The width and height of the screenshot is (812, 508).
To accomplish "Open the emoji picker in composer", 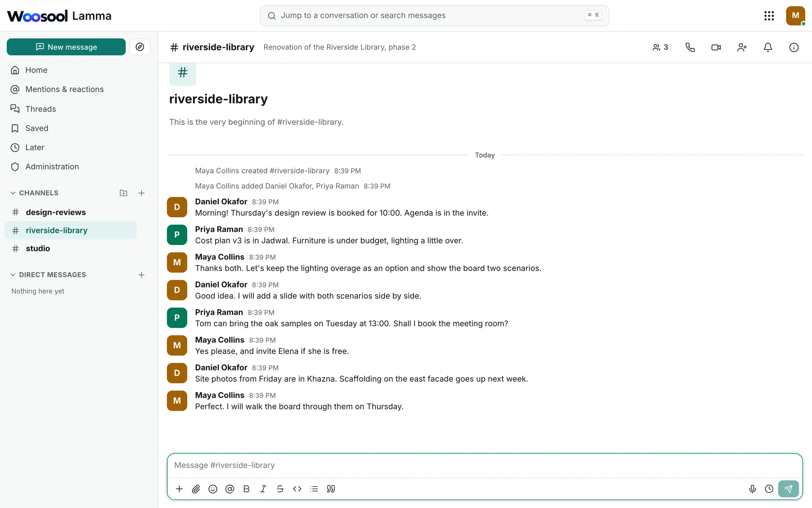I will tap(213, 489).
